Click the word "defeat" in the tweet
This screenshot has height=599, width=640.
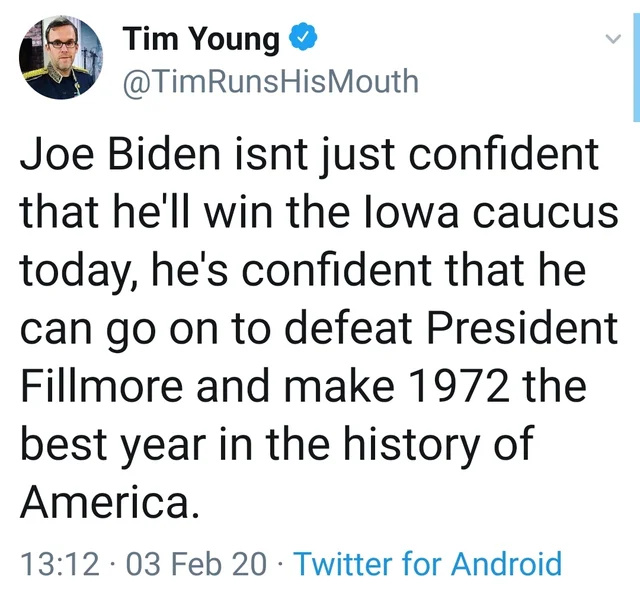[x=348, y=328]
